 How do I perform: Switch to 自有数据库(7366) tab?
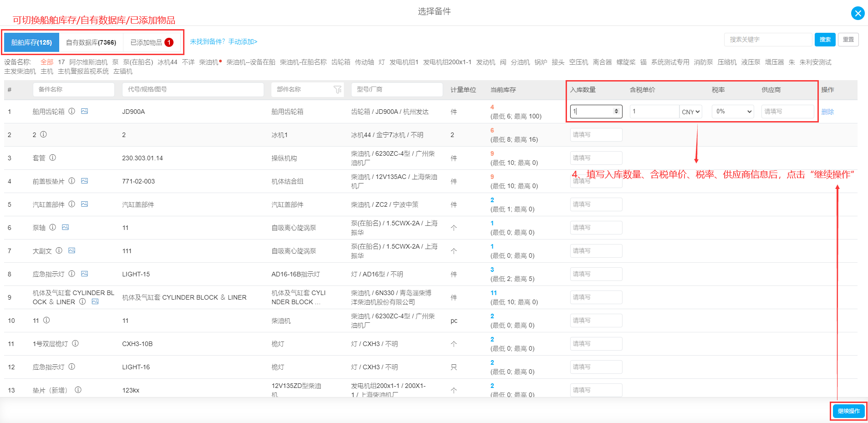(x=91, y=42)
